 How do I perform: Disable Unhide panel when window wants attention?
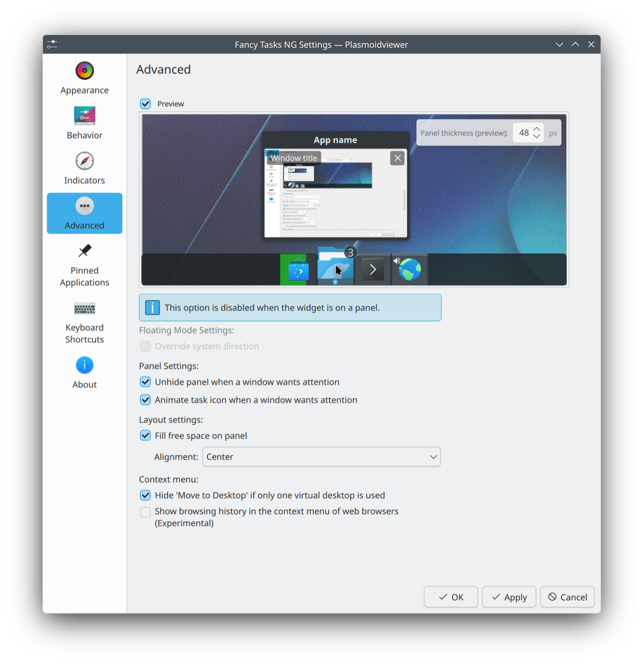146,382
